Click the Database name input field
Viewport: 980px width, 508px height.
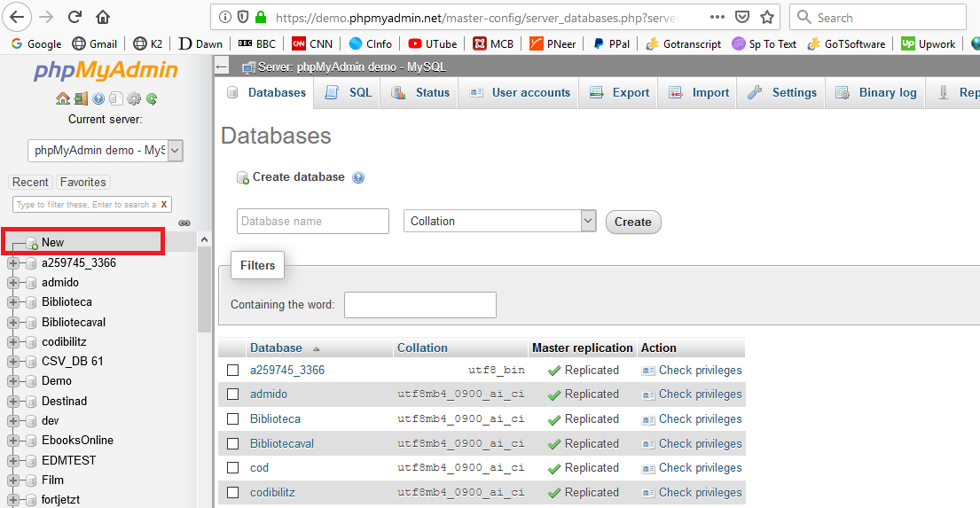313,221
